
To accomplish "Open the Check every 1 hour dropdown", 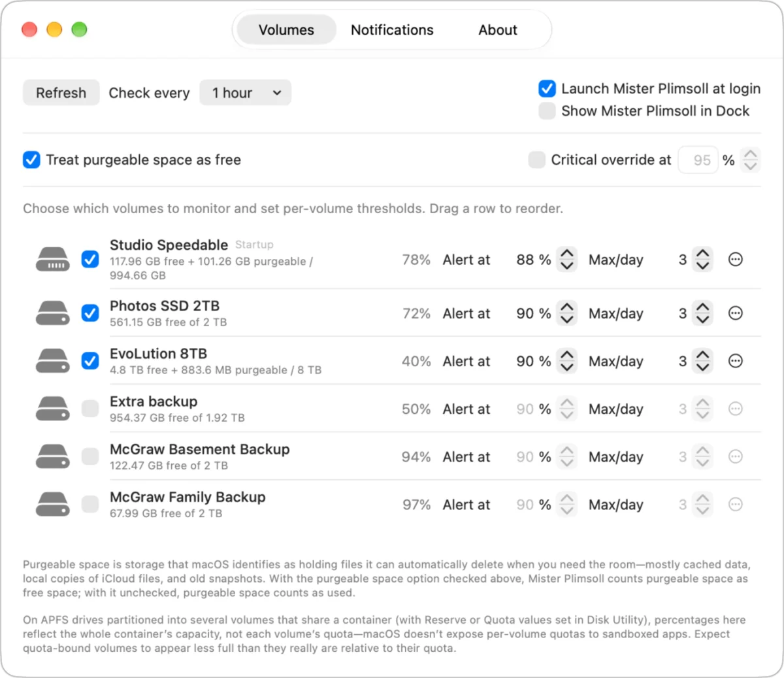I will click(245, 93).
